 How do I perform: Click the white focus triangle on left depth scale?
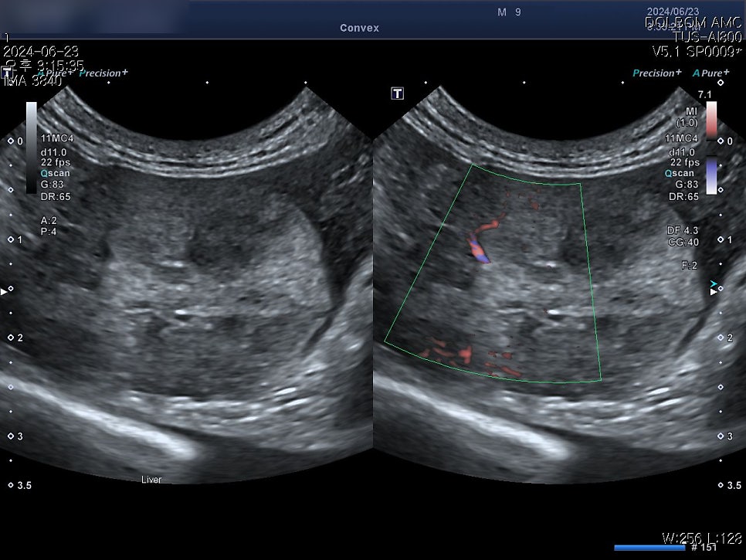click(x=4, y=292)
